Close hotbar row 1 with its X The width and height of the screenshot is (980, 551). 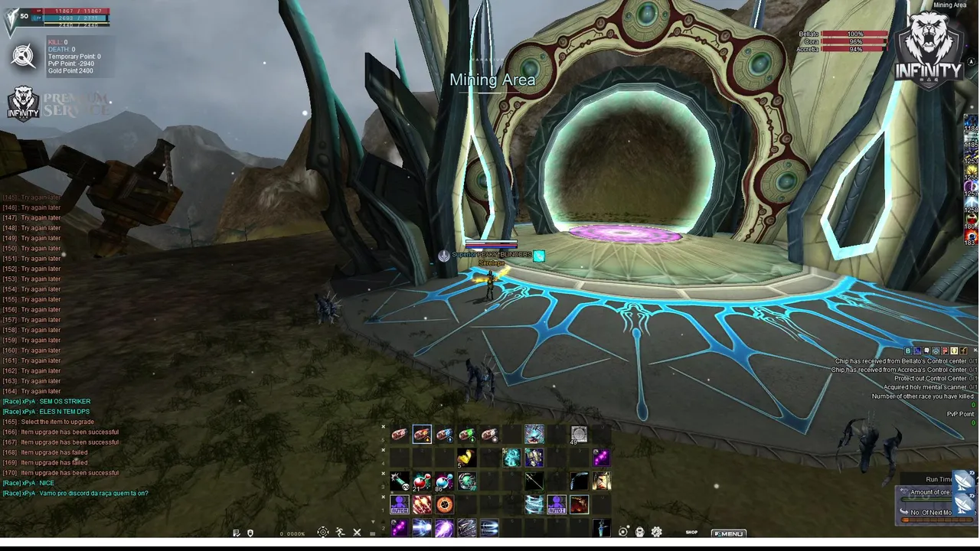(383, 497)
